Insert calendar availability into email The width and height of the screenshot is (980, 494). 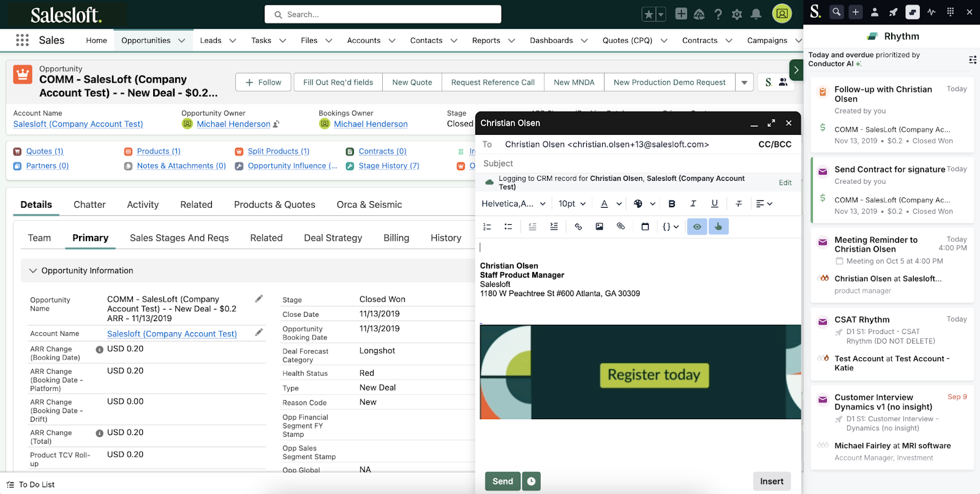(x=645, y=227)
